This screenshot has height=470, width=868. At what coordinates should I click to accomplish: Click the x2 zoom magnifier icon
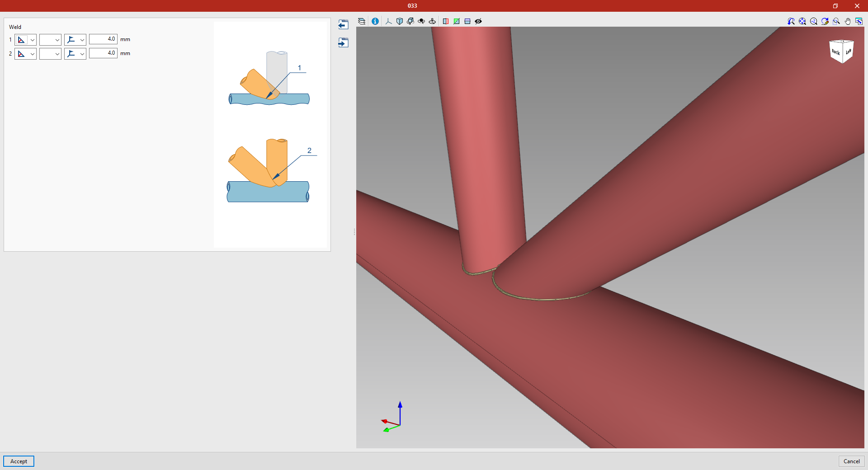[814, 21]
